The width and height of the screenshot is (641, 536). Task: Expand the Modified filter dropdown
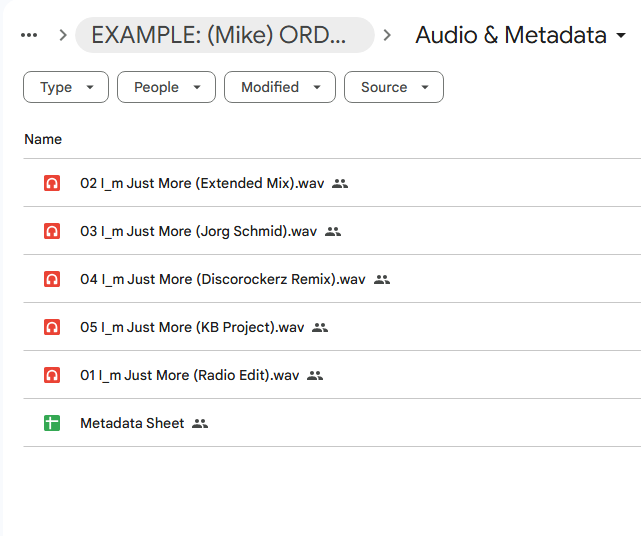(x=279, y=87)
